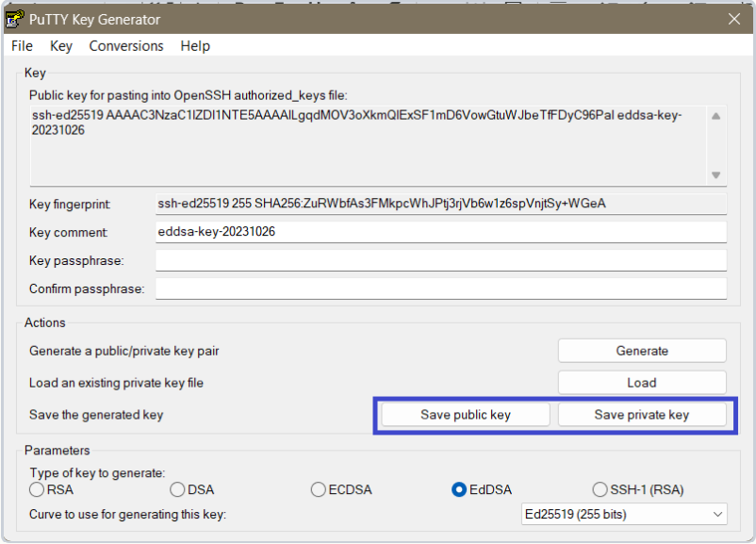Click the Key fingerprint field

click(x=440, y=204)
